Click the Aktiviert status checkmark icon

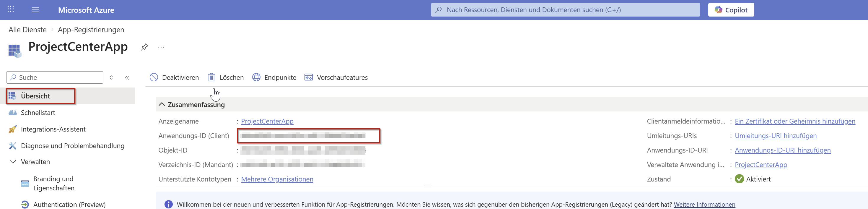(x=739, y=179)
